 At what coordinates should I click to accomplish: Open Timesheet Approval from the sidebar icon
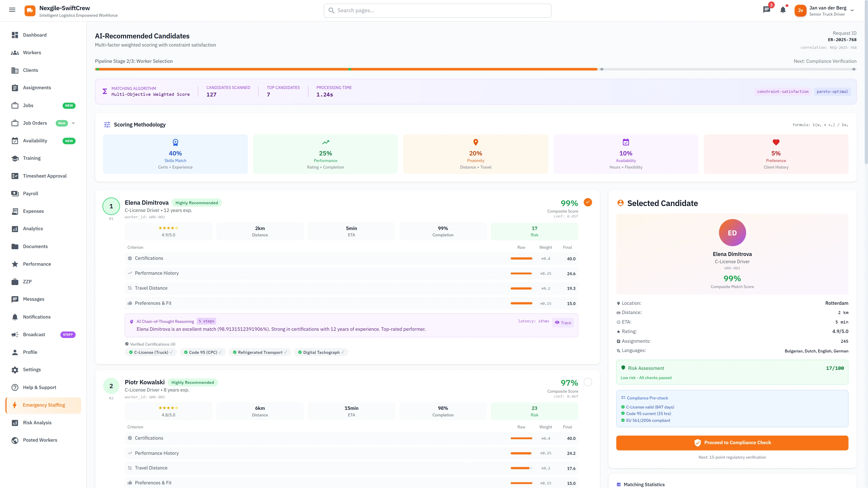pyautogui.click(x=15, y=176)
